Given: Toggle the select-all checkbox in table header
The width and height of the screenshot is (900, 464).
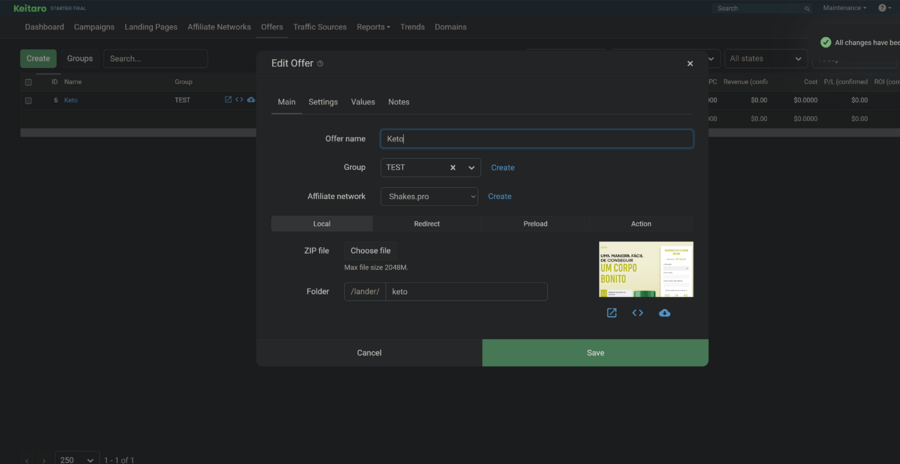Looking at the screenshot, I should (28, 82).
